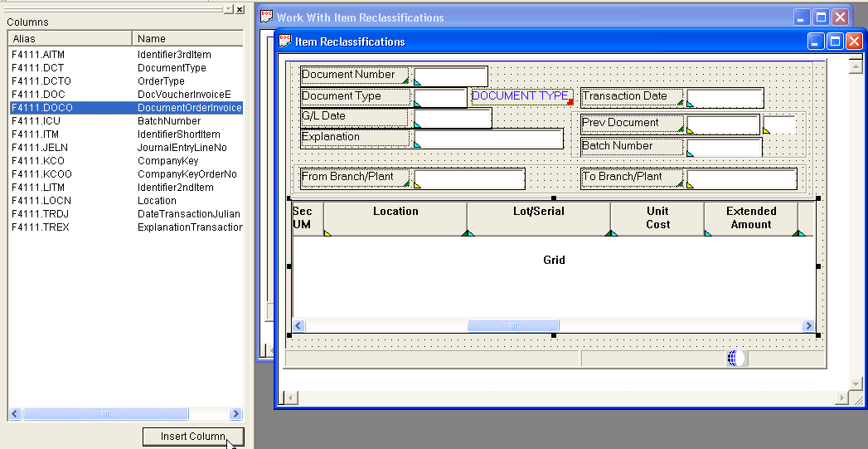
Task: Click the Grid horizontal scrollbar thumb
Action: pos(513,326)
